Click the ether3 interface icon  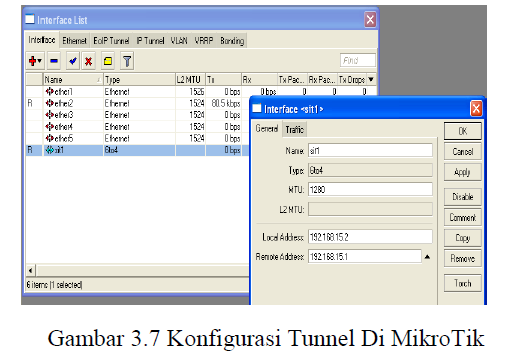click(50, 115)
